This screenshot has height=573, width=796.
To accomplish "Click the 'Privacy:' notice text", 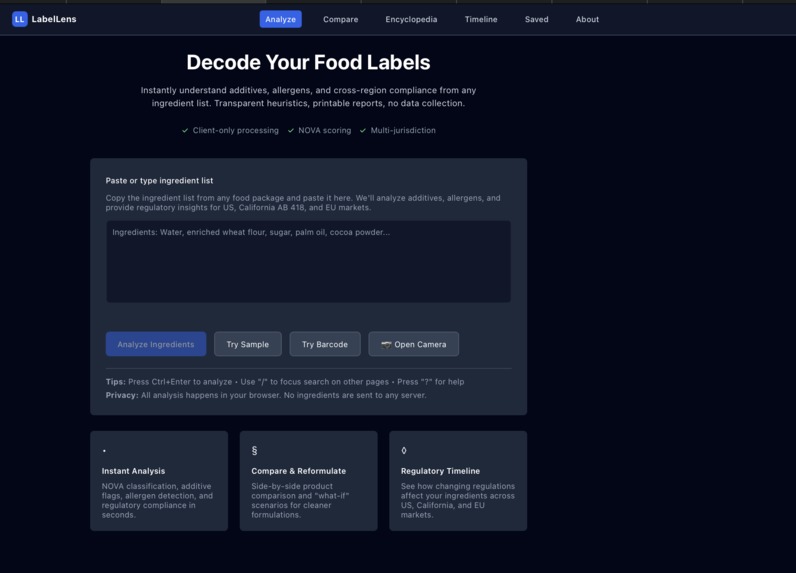I will pos(266,395).
